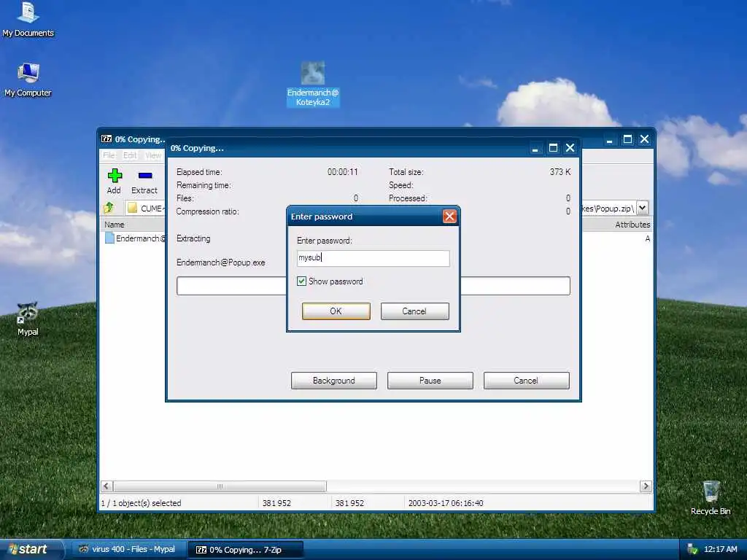
Task: Click the up-folder arrow icon in 7-Zip
Action: (109, 208)
